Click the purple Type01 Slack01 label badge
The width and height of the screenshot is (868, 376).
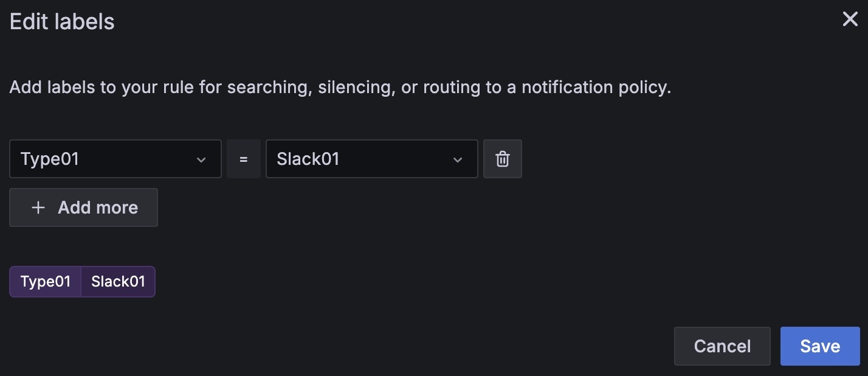tap(82, 281)
